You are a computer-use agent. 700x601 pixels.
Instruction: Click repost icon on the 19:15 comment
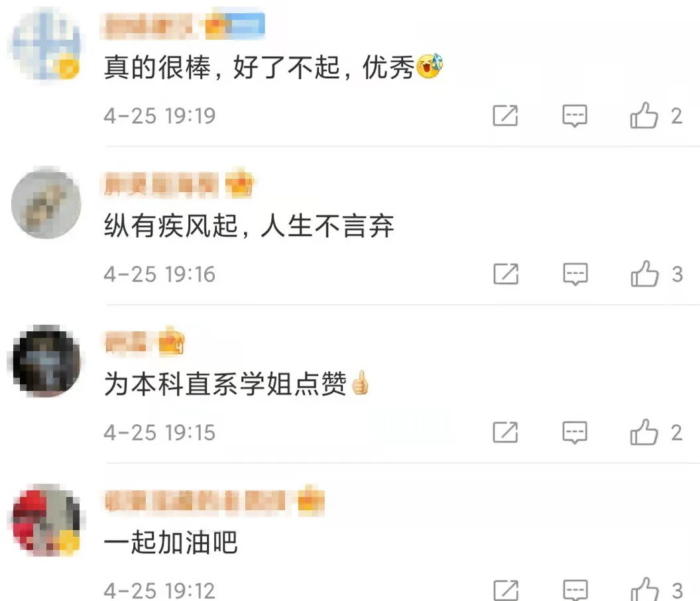click(505, 432)
